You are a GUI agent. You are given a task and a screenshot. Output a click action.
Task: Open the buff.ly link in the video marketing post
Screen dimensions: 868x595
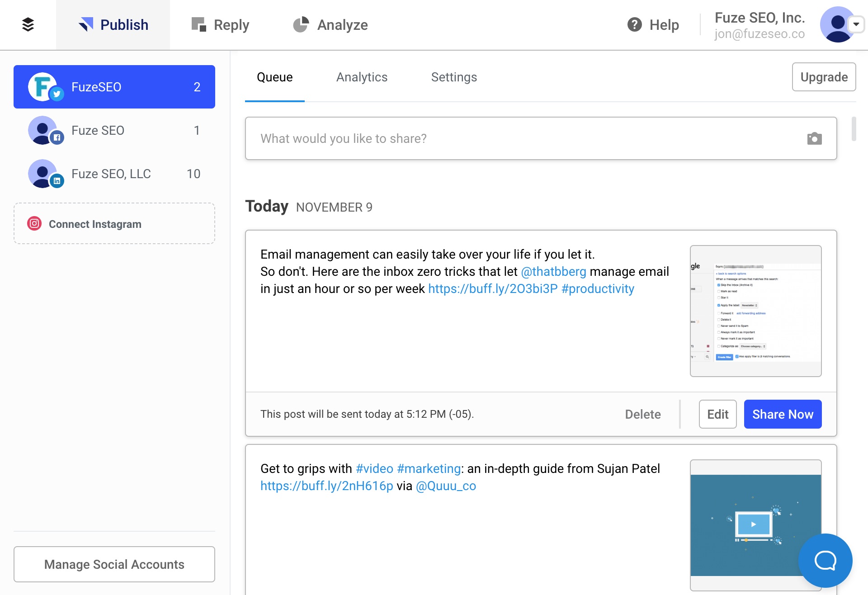point(327,486)
